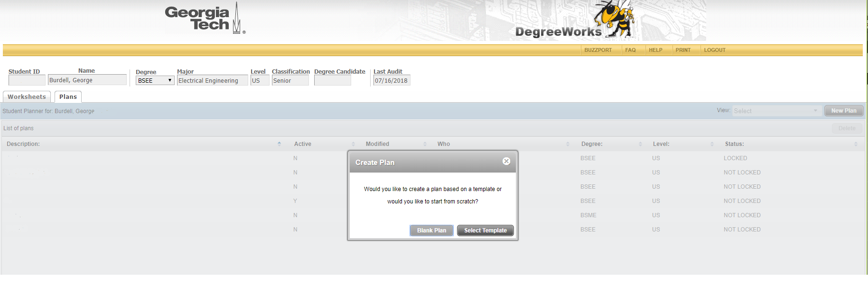
Task: Click the Modified column header
Action: (377, 144)
